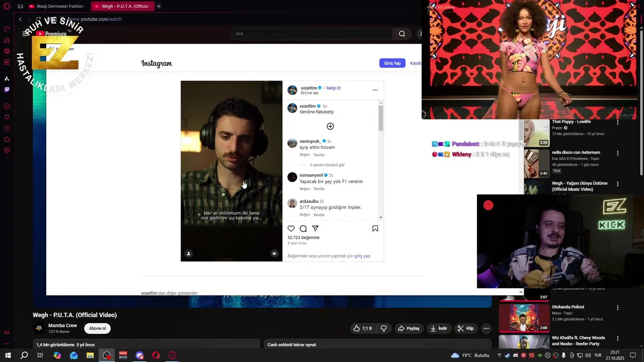This screenshot has height=362, width=644.
Task: Share the Instagram post via paper plane
Action: [x=315, y=228]
